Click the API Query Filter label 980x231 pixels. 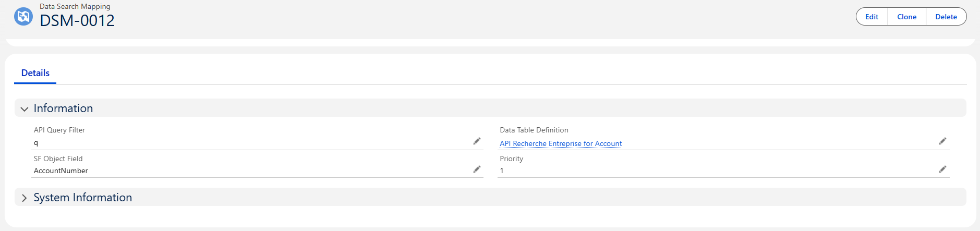click(x=59, y=130)
